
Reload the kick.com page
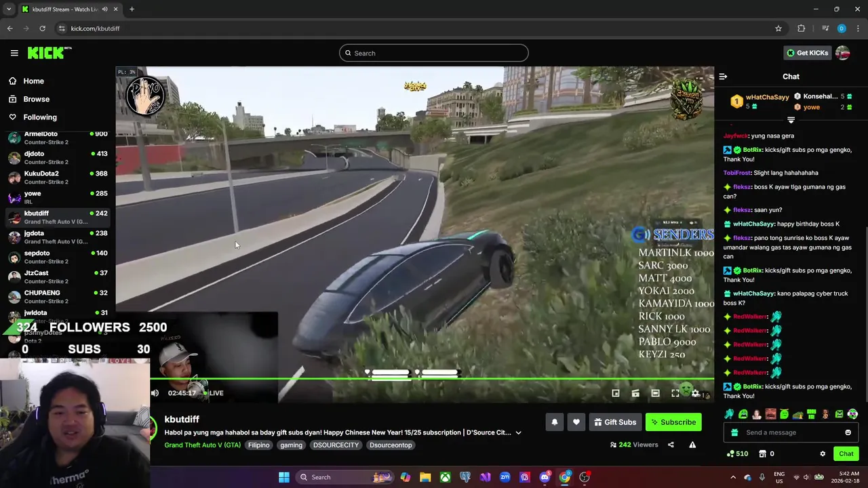click(42, 28)
